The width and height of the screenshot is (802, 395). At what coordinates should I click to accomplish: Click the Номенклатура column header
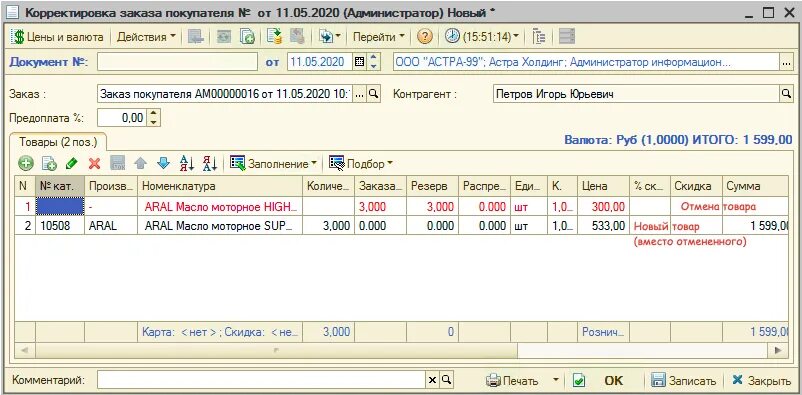tap(220, 186)
